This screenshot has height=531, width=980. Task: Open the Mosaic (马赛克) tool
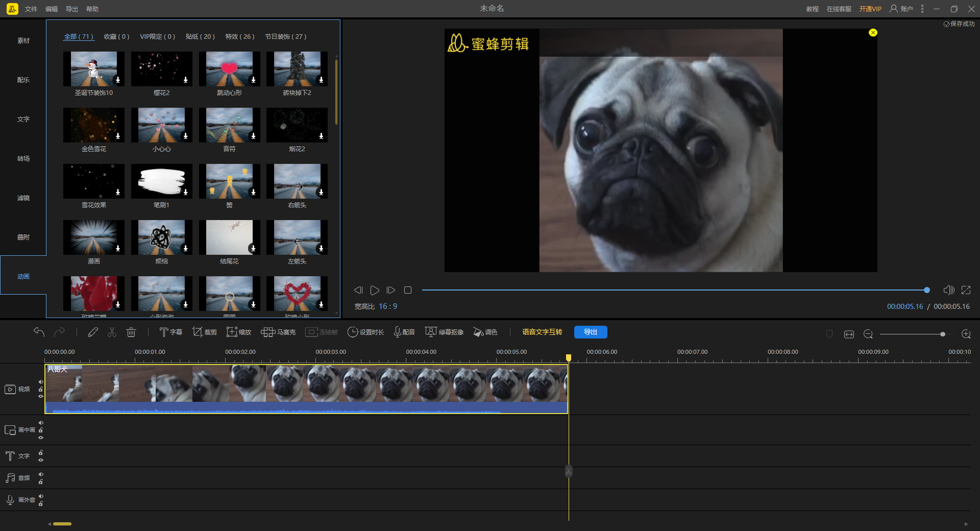[x=278, y=332]
